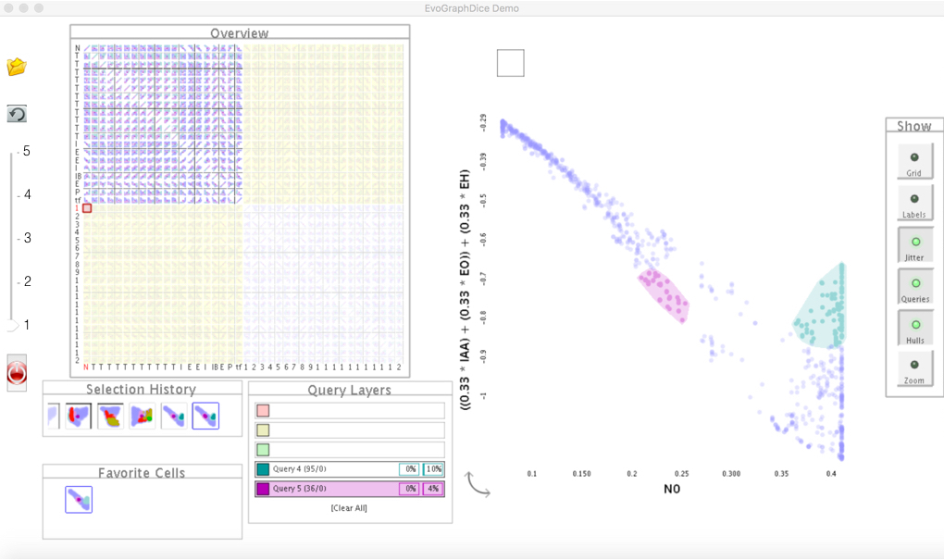Click slider tick label 5
944x560 pixels.
27,151
